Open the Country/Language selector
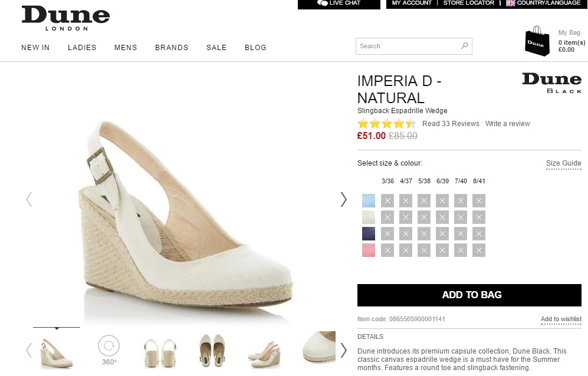 click(543, 4)
